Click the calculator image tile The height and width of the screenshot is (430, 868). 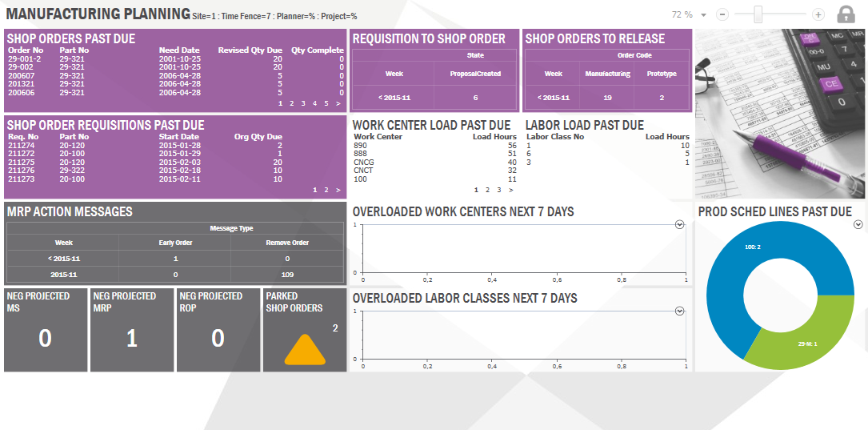click(781, 115)
